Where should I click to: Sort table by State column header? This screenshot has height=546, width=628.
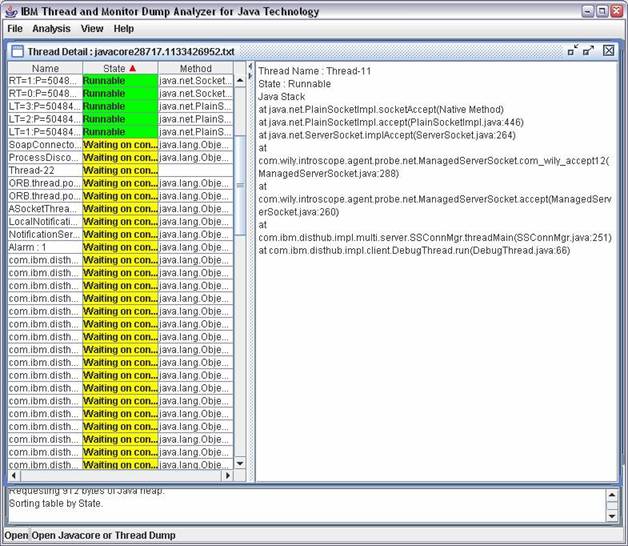point(120,69)
